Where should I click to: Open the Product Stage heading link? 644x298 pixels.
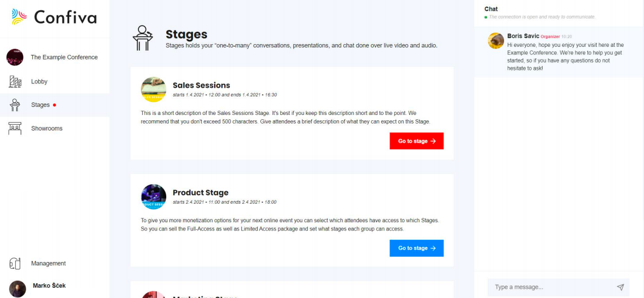[201, 192]
